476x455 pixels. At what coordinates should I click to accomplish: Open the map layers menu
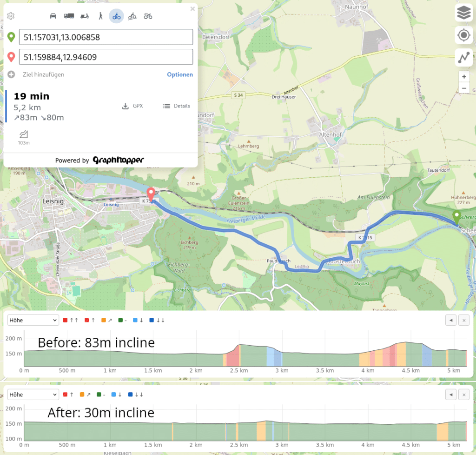click(x=463, y=13)
